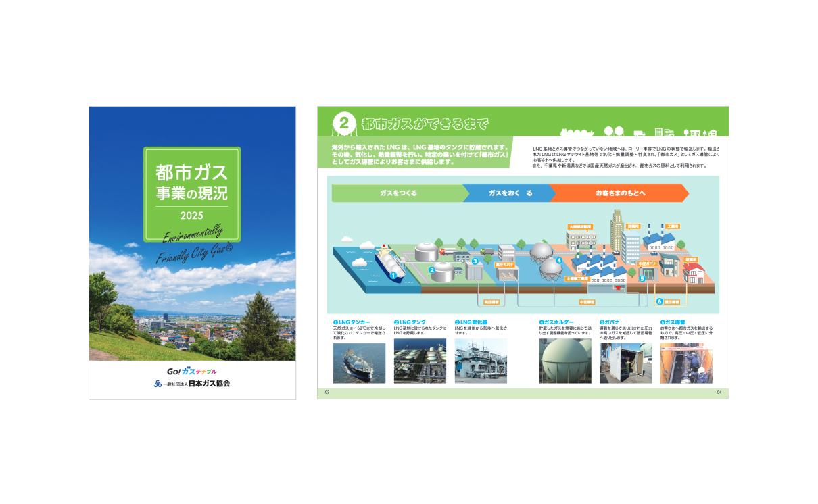The height and width of the screenshot is (504, 818).
Task: Click the Go!ガステナブル logo on cover
Action: [192, 372]
